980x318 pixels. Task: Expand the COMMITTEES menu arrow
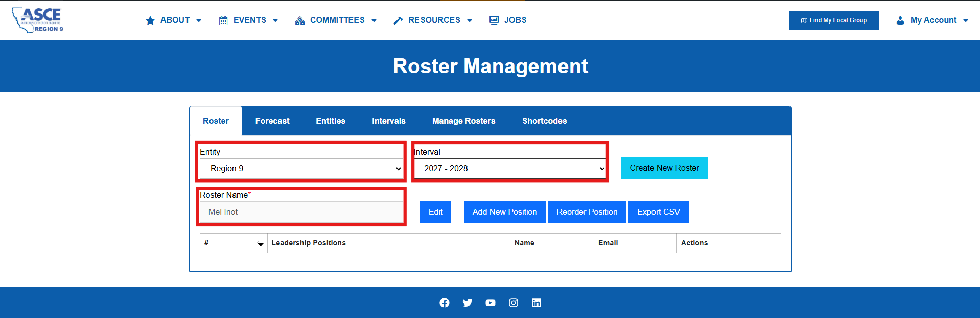pyautogui.click(x=374, y=21)
